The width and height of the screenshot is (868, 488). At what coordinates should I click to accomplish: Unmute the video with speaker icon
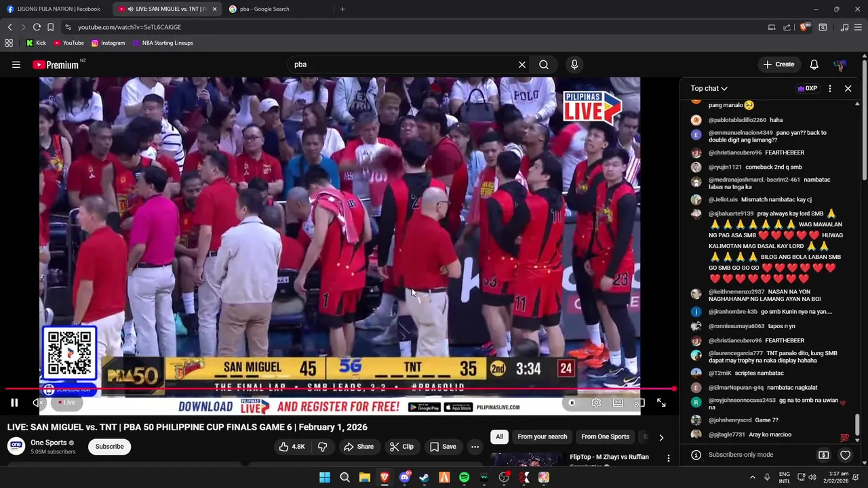[38, 403]
